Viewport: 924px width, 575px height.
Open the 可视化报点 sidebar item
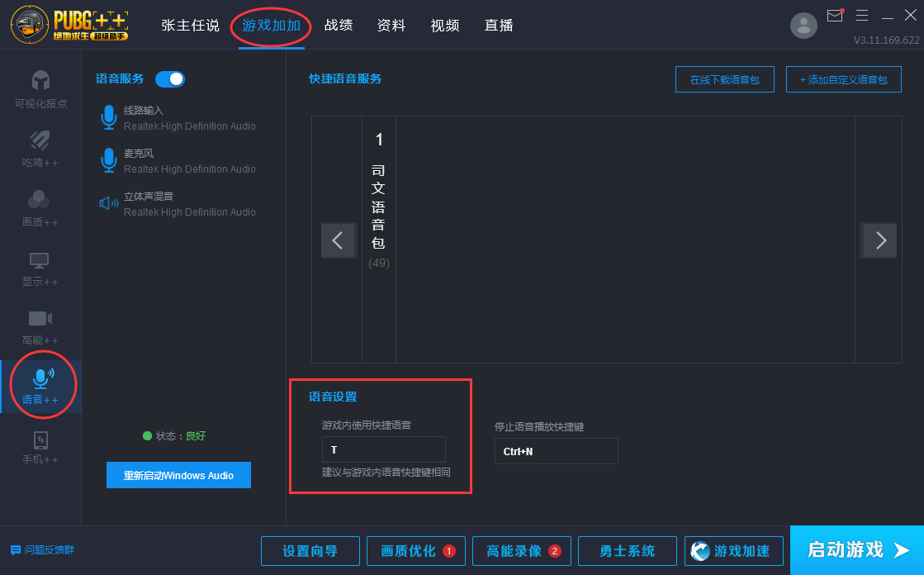(40, 90)
